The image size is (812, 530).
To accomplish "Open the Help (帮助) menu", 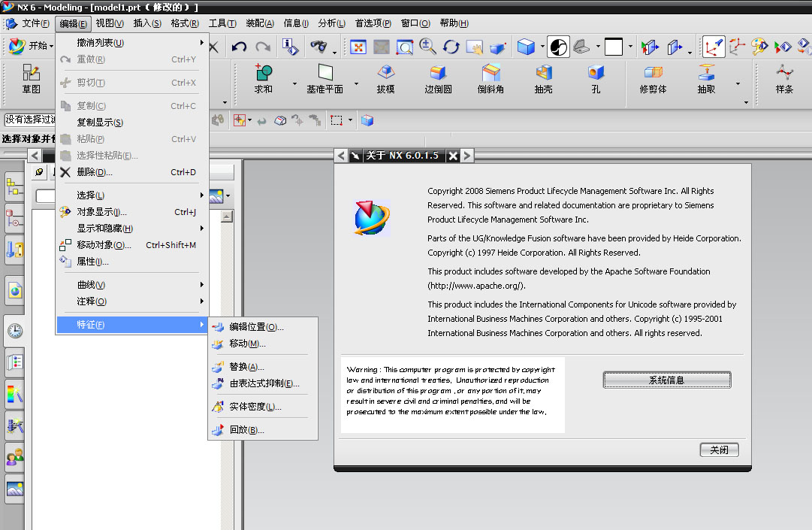I will point(454,23).
